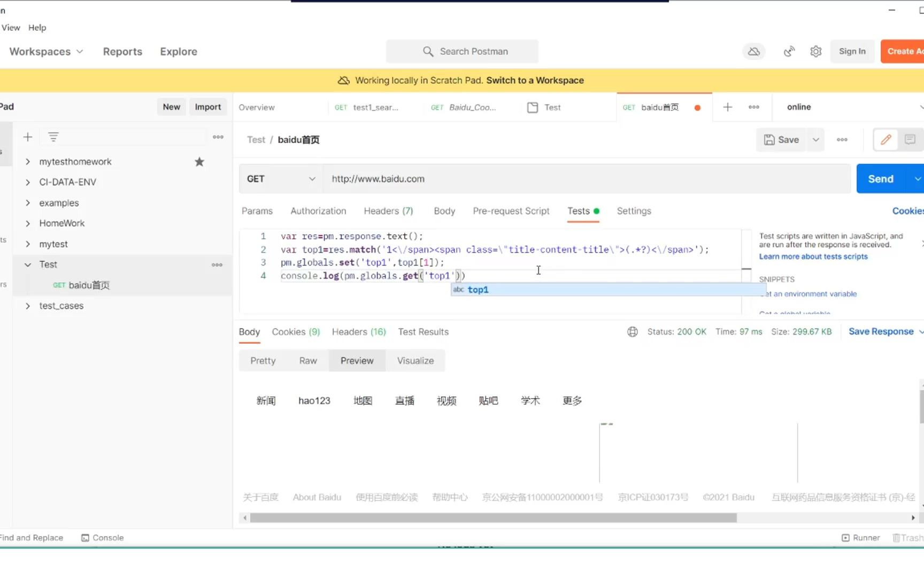Collapse the Test collection
The width and height of the screenshot is (924, 578).
click(28, 264)
